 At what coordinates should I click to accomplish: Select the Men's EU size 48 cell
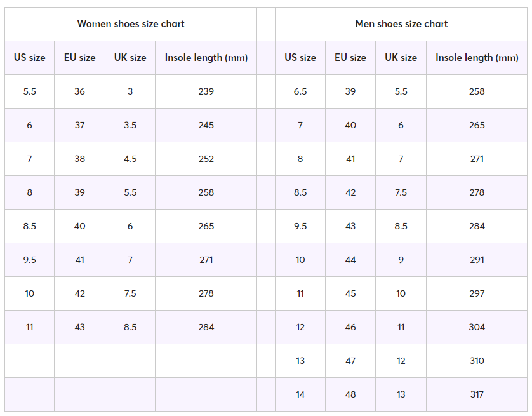pyautogui.click(x=350, y=394)
